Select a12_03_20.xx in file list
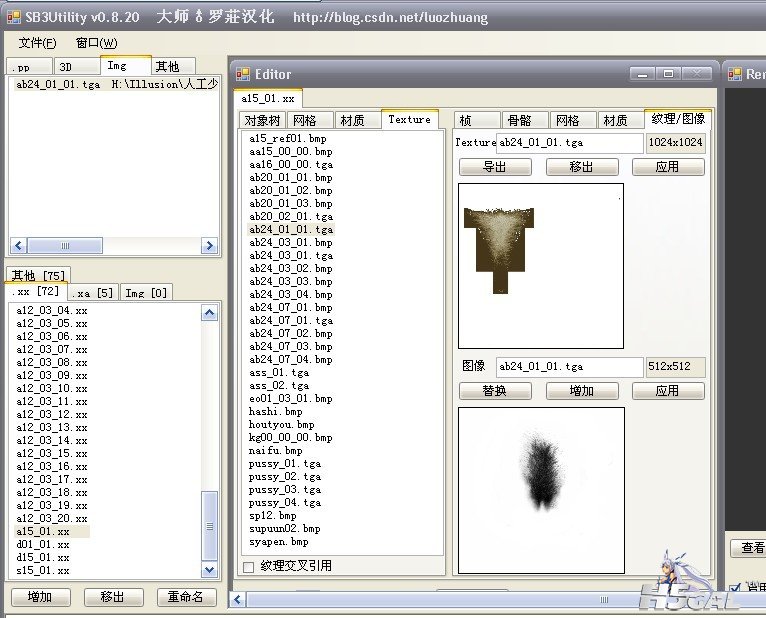Screen dimensions: 766x618 click(x=52, y=518)
